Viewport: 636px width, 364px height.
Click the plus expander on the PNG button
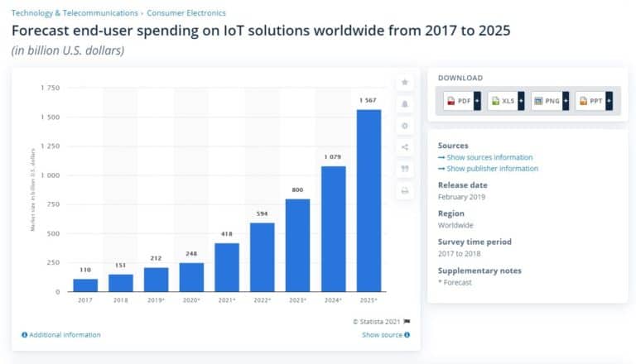point(566,101)
